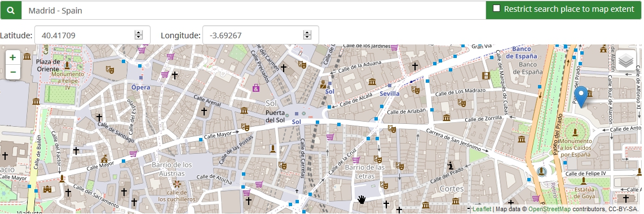Image resolution: width=644 pixels, height=214 pixels.
Task: Click the Sevilla metro station label
Action: click(x=389, y=93)
